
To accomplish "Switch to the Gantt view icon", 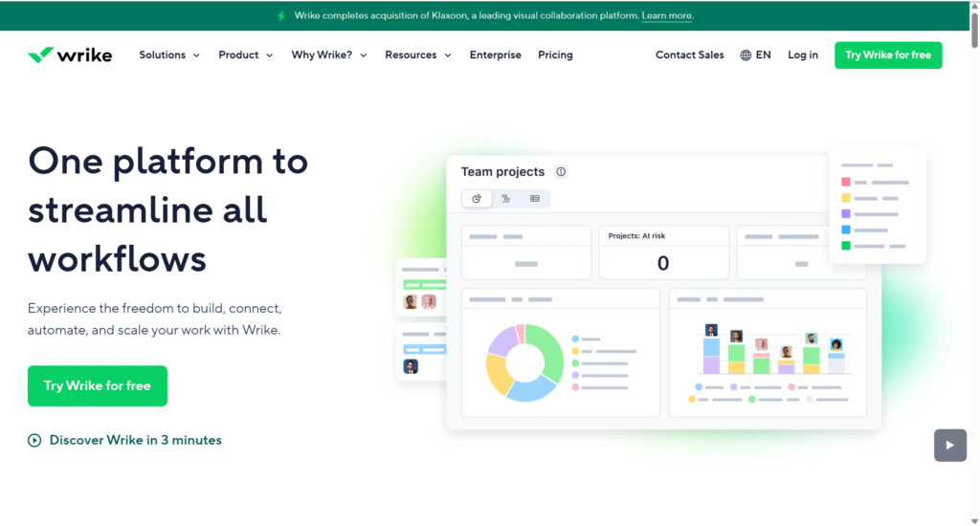I will point(505,199).
